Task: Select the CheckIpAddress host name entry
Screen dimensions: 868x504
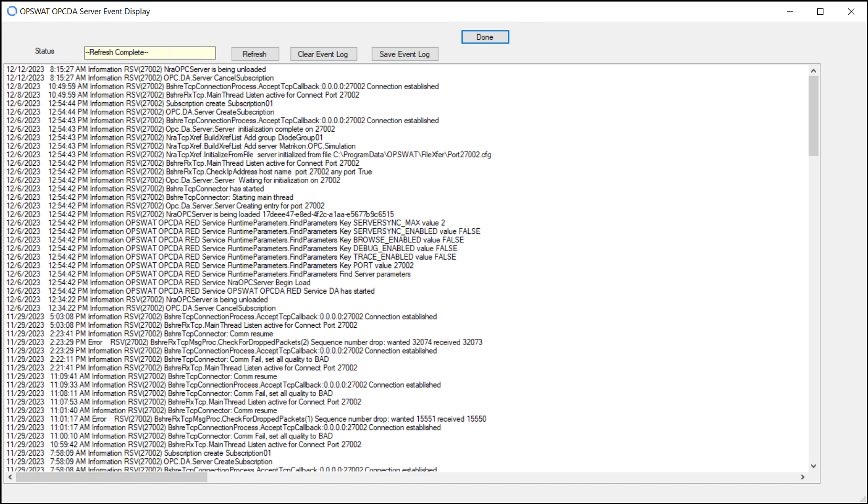Action: 189,171
